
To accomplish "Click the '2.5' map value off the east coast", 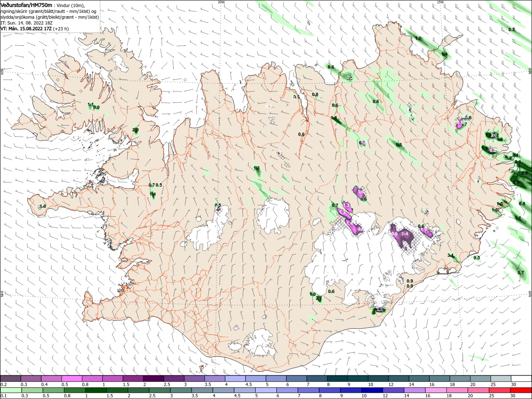I will click(x=524, y=173).
